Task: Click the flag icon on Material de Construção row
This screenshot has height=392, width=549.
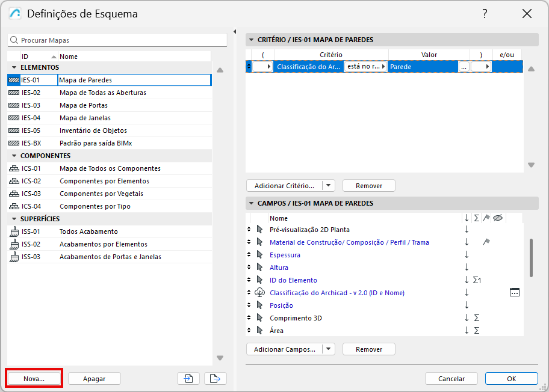Action: coord(486,242)
